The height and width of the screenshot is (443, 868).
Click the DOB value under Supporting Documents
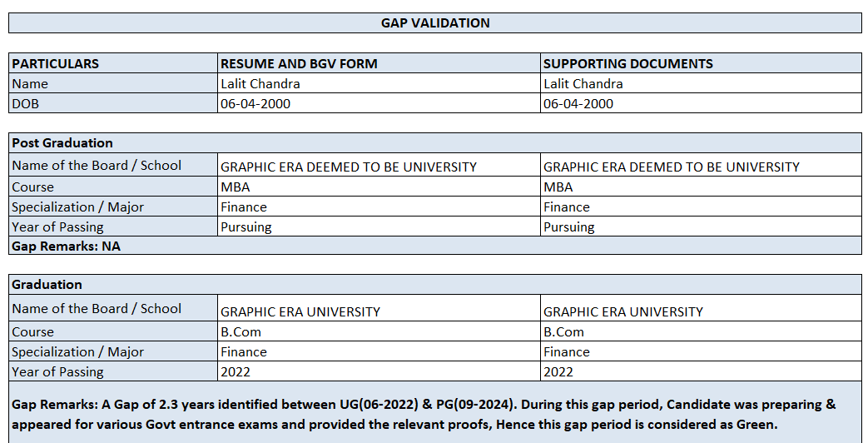pyautogui.click(x=578, y=103)
